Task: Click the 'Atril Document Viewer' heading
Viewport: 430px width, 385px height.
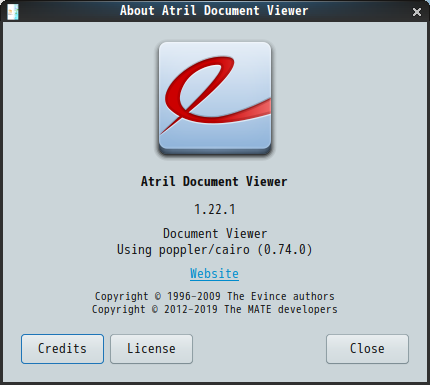Action: point(214,182)
